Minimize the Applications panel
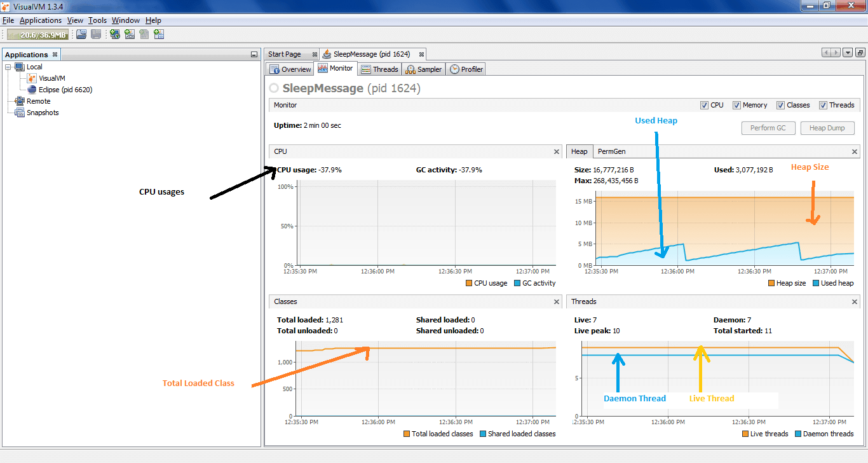868x463 pixels. [254, 55]
